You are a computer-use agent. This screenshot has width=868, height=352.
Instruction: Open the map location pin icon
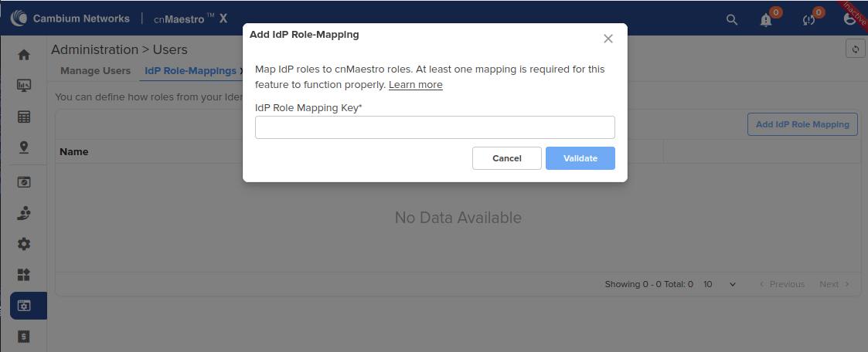tap(24, 147)
